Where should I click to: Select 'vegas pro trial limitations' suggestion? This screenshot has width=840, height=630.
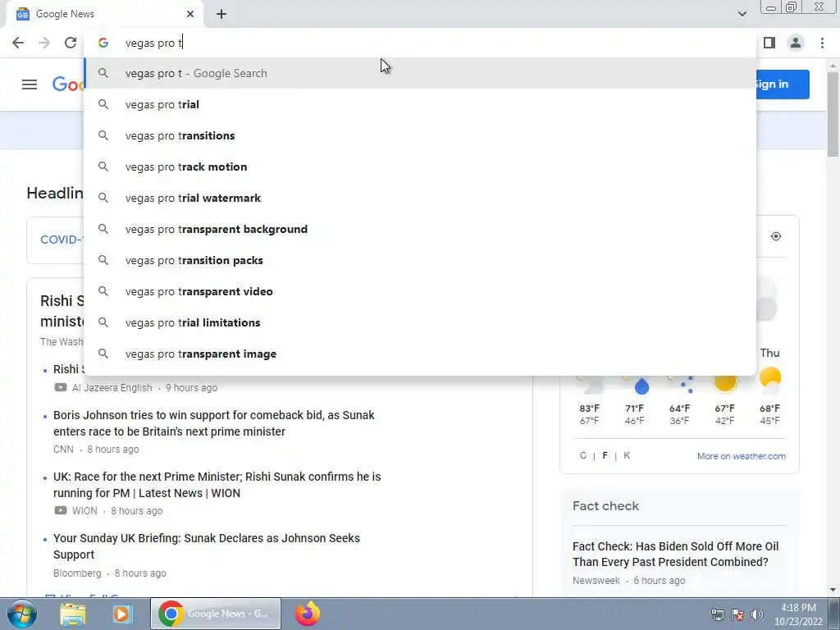point(421,322)
